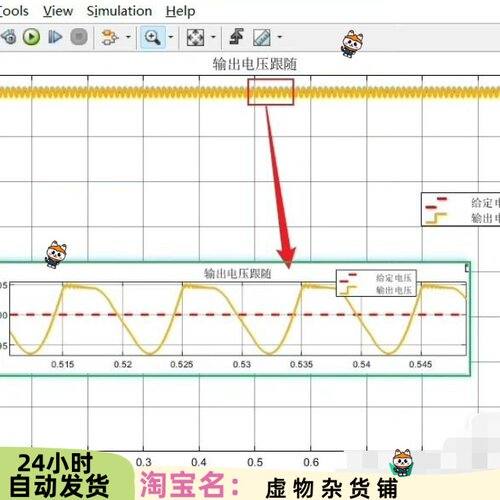Click the main plot title 输出电压跟随
The image size is (500, 500).
click(x=255, y=64)
